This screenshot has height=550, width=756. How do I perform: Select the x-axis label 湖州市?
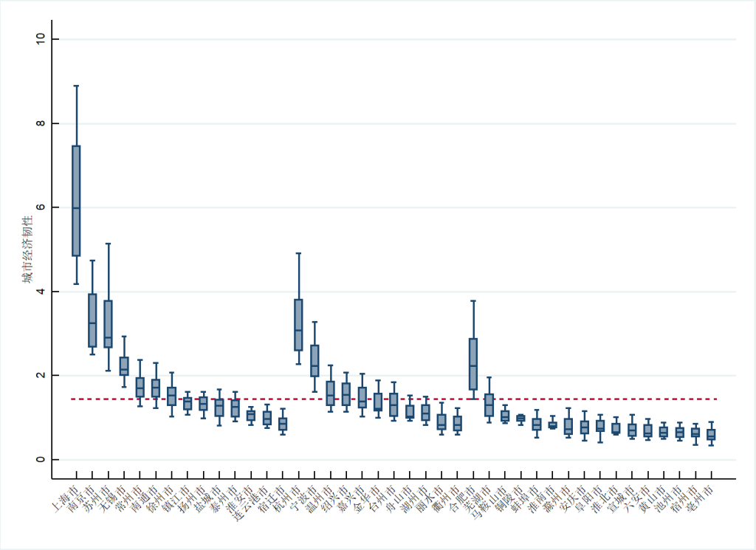pyautogui.click(x=415, y=499)
